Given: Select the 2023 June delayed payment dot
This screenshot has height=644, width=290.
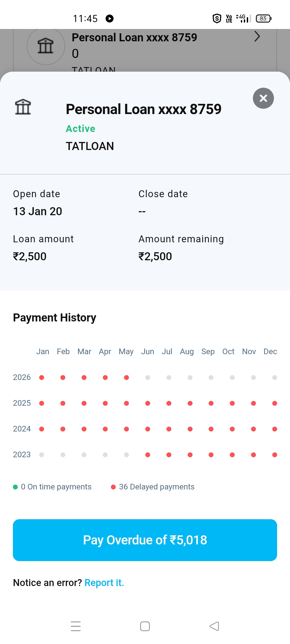Looking at the screenshot, I should click(148, 455).
